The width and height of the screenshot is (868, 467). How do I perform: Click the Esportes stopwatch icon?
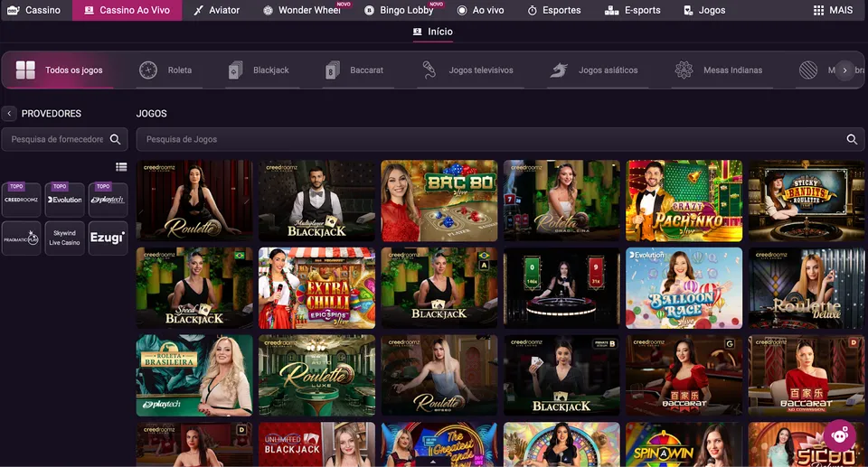(532, 10)
